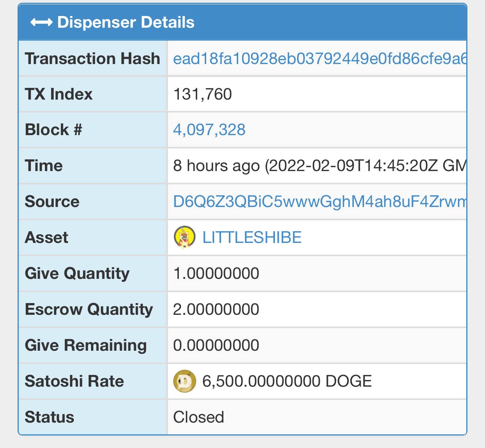Image resolution: width=485 pixels, height=448 pixels.
Task: Click the timestamp showing 8 hours ago
Action: tap(319, 166)
